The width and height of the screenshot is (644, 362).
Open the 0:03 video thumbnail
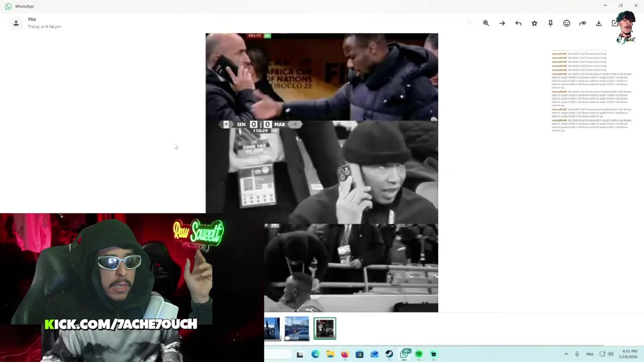click(x=297, y=329)
